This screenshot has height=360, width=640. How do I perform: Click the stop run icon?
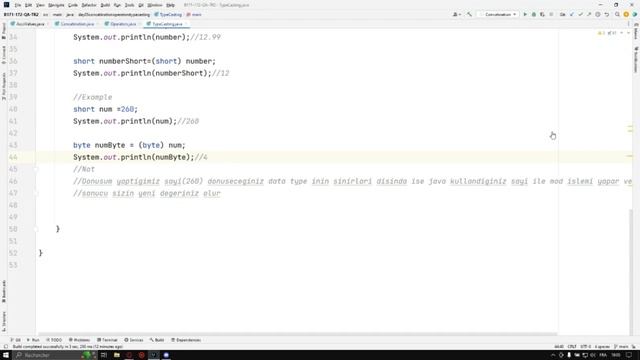click(551, 14)
